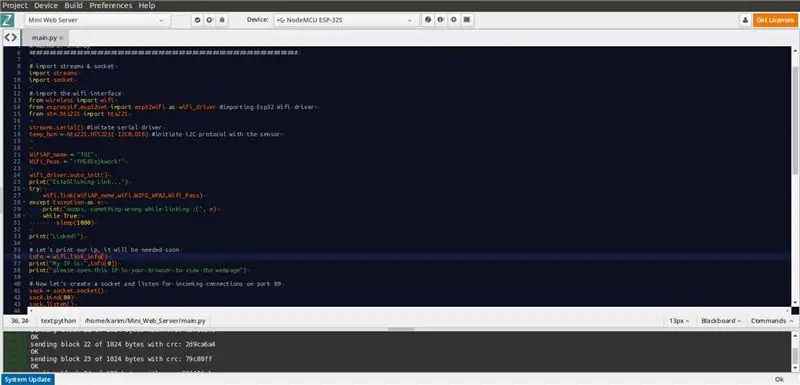Click the uplink project to device icon
Screen dimensions: 800x385
(x=210, y=20)
